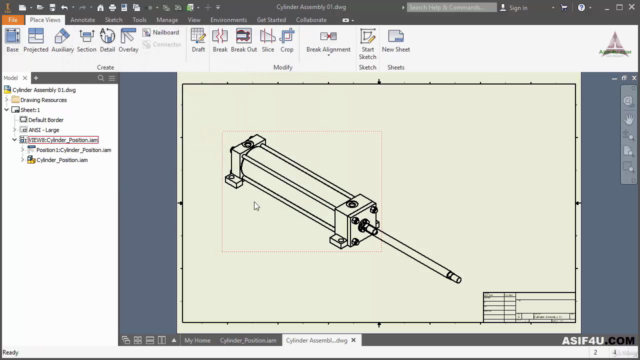Open the shopping cart icon
This screenshot has height=360, width=640.
[564, 7]
